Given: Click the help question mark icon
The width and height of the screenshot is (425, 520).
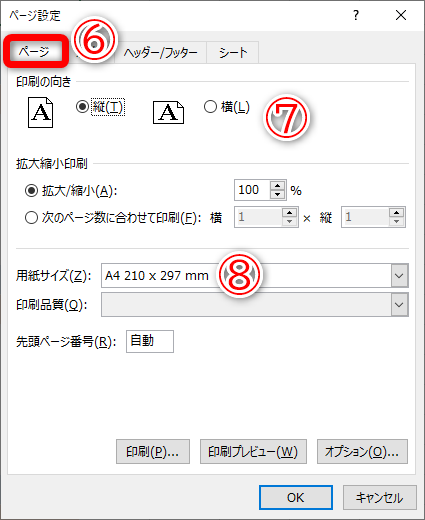Looking at the screenshot, I should pos(356,15).
